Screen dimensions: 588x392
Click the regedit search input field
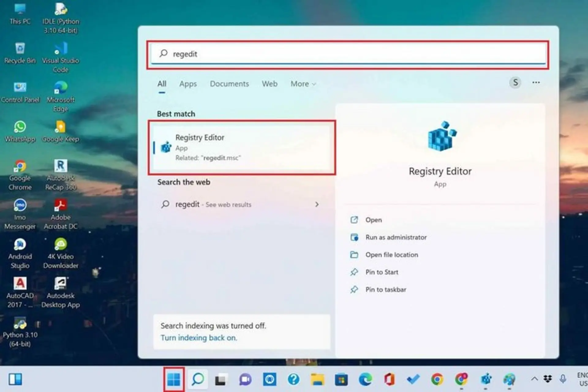(x=348, y=54)
